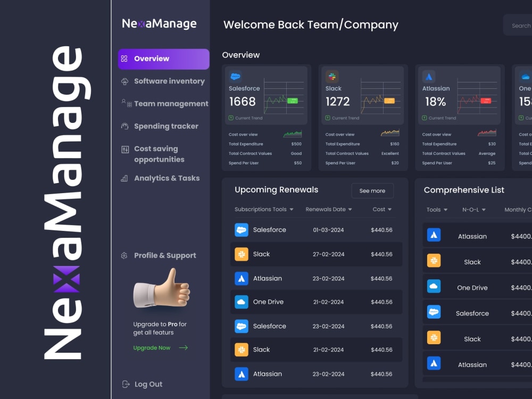Click the Analytics bar chart icon
The width and height of the screenshot is (532, 399).
pyautogui.click(x=124, y=178)
